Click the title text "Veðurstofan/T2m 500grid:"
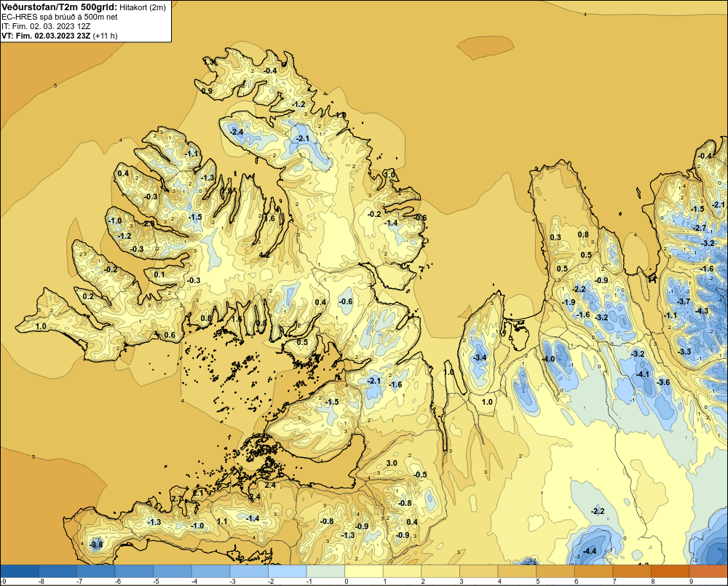The height and width of the screenshot is (586, 728). click(60, 7)
